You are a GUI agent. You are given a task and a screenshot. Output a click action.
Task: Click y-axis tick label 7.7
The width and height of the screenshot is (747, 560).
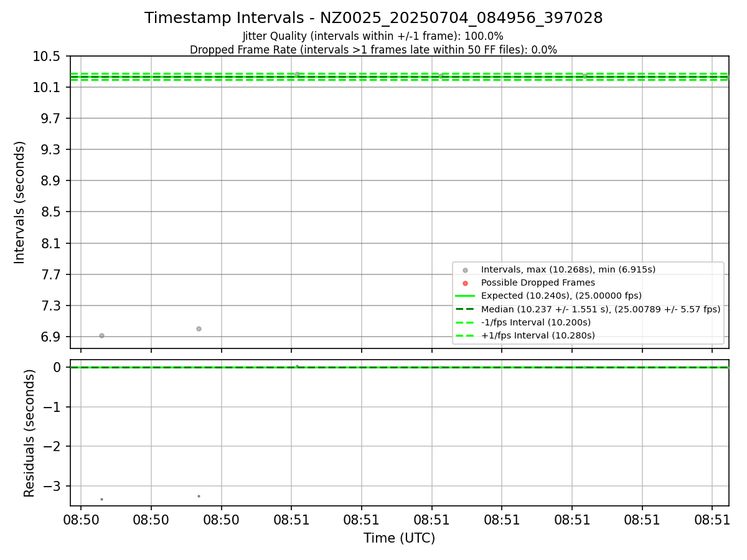click(50, 275)
